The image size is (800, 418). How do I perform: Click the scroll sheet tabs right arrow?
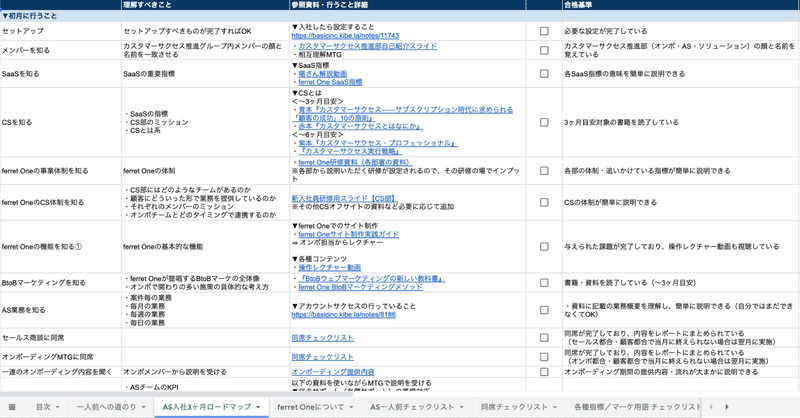pyautogui.click(x=727, y=407)
